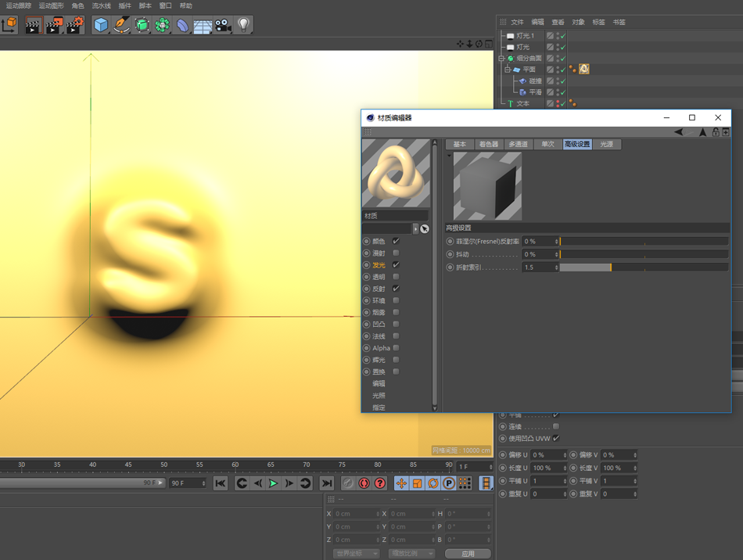Click material picker arrow-cursor icon
This screenshot has height=560, width=743.
tap(425, 229)
